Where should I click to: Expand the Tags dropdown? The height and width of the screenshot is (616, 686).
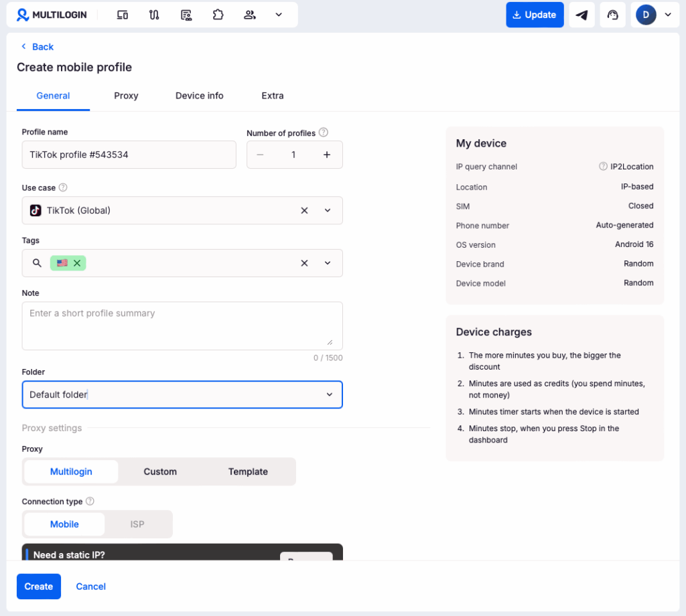pyautogui.click(x=328, y=263)
